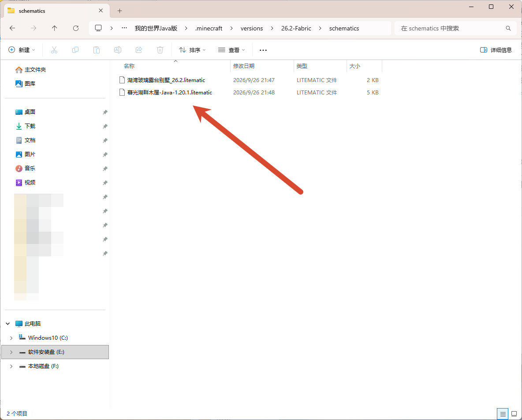The height and width of the screenshot is (420, 522).
Task: Click the Rename icon in toolbar
Action: 118,50
